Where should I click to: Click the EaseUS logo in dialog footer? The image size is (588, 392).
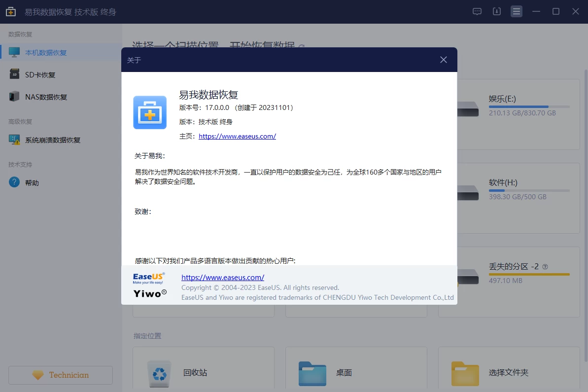(x=148, y=278)
